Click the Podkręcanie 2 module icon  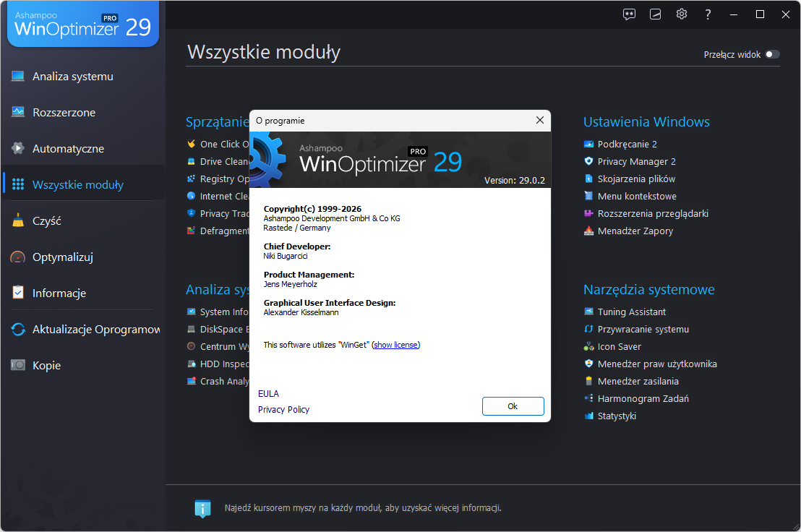pyautogui.click(x=588, y=144)
